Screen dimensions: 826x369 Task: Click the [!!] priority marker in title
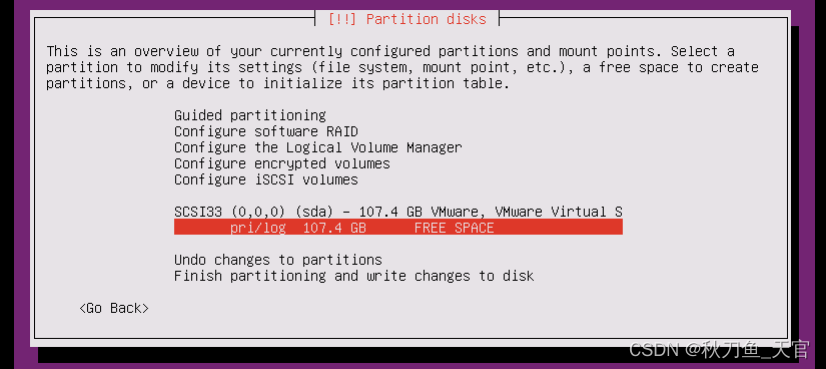click(x=342, y=20)
